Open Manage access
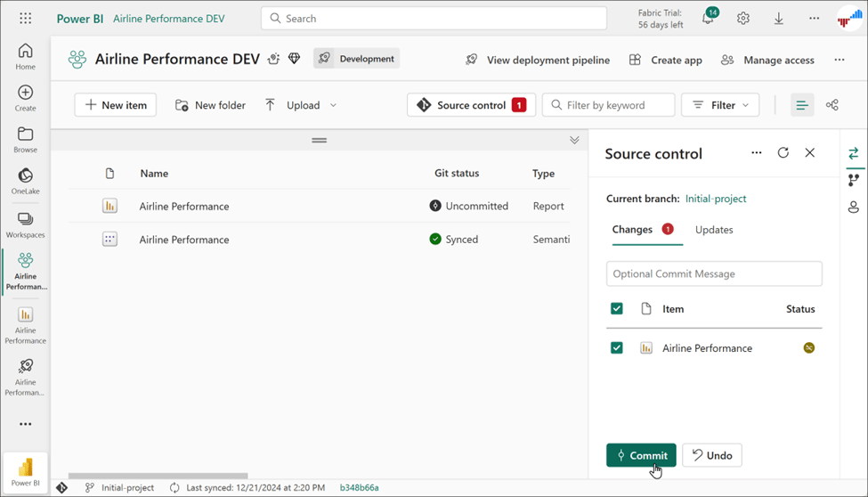Viewport: 868px width, 497px height. 767,60
